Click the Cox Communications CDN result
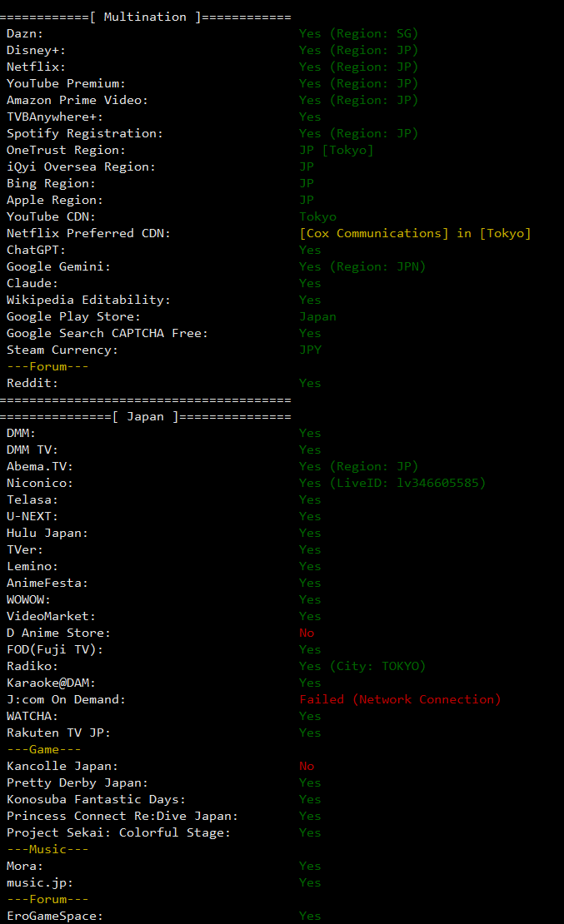The width and height of the screenshot is (564, 924). coord(415,233)
